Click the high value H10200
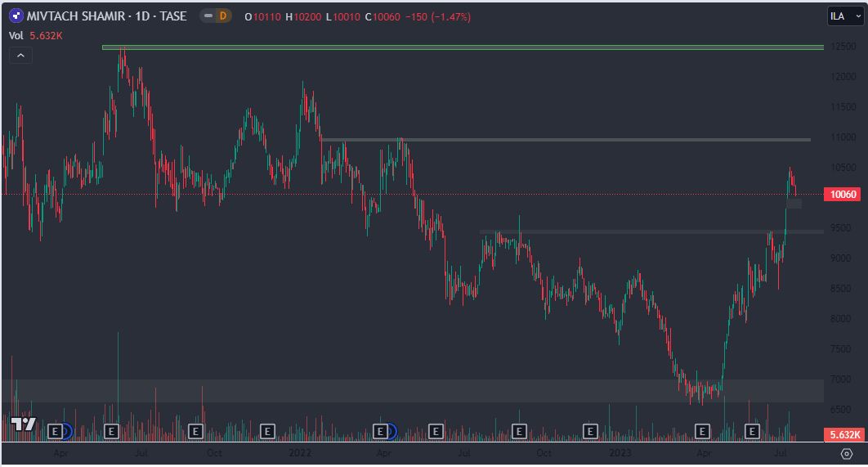 point(303,17)
